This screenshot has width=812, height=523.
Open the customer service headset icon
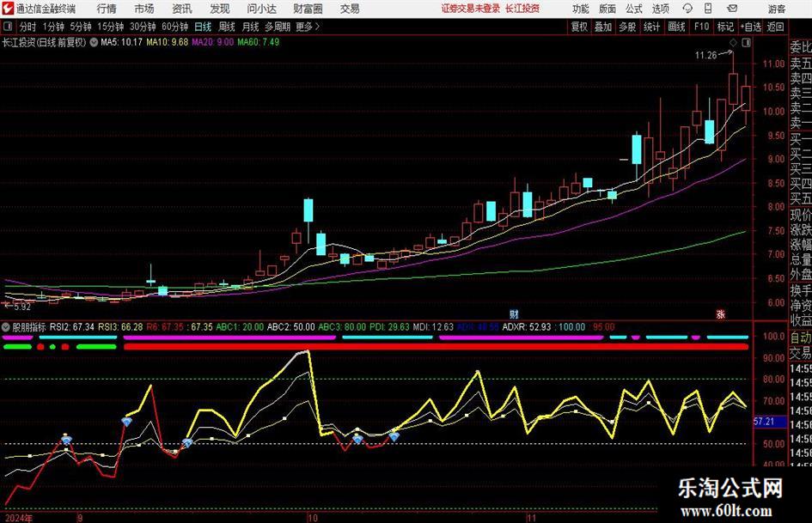pos(687,9)
